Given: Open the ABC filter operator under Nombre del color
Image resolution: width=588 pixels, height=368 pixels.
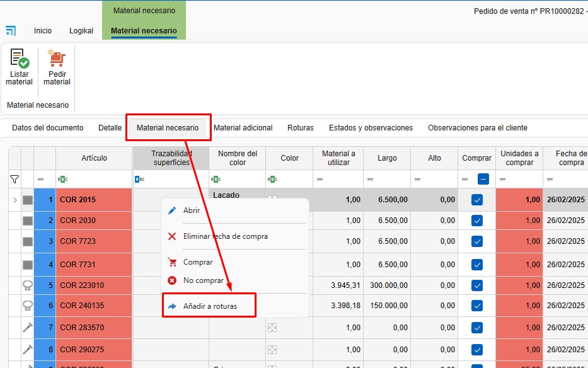Looking at the screenshot, I should (x=216, y=180).
